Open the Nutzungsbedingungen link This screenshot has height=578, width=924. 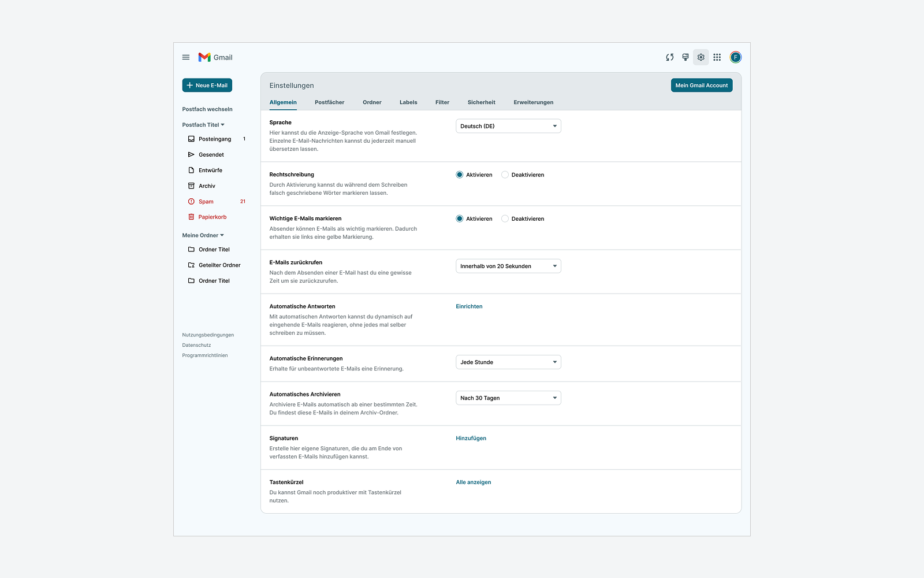click(208, 335)
